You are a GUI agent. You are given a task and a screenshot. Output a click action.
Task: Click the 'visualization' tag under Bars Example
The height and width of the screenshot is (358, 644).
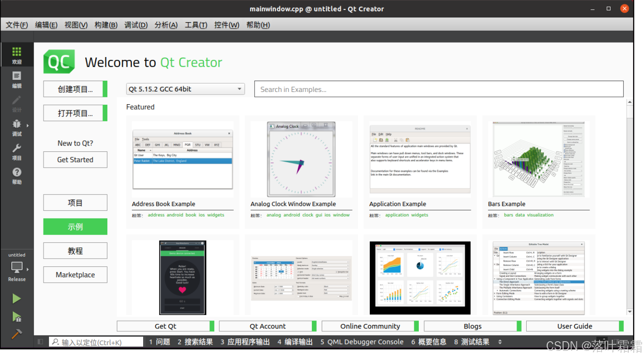point(540,215)
